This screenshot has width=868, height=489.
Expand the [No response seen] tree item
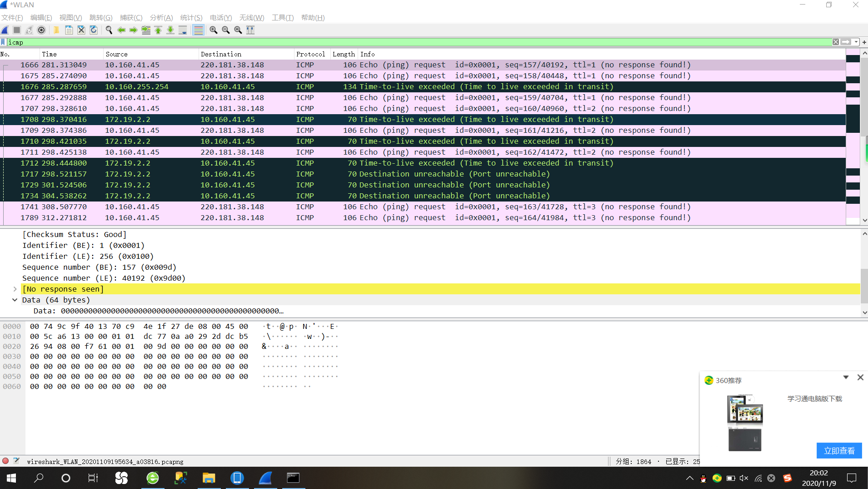point(15,289)
